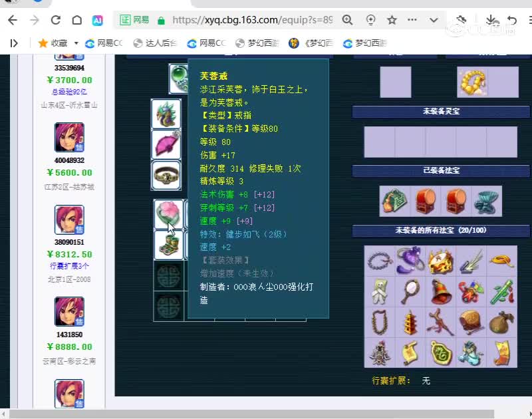This screenshot has height=419, width=532.
Task: Click the undo closed tab arrow icon
Action: [x=512, y=21]
